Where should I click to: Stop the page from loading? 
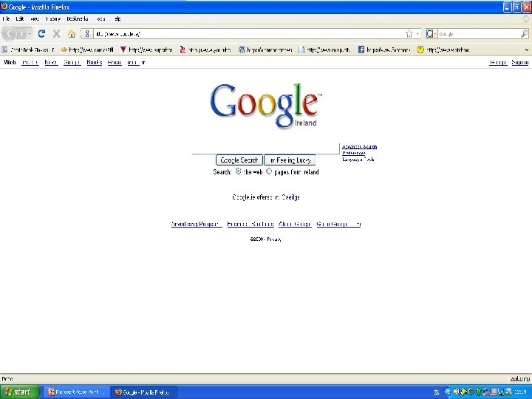click(x=57, y=33)
